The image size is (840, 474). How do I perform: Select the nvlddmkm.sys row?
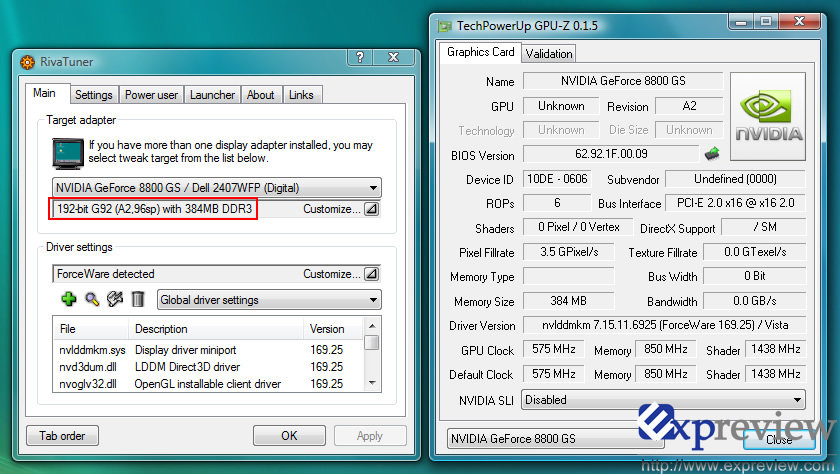(x=208, y=350)
